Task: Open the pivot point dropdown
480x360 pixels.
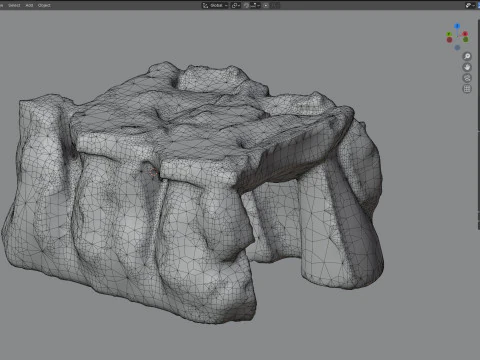Action: (236, 5)
